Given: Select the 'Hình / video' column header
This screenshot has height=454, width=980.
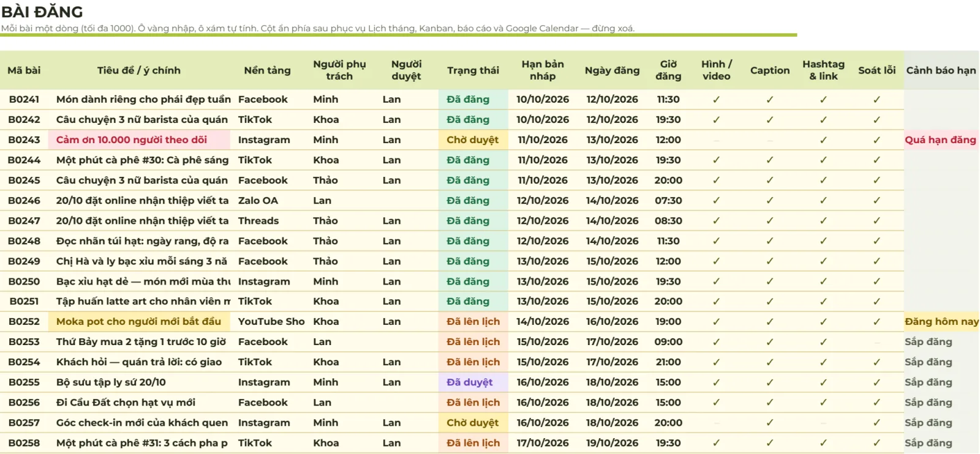Looking at the screenshot, I should [716, 70].
